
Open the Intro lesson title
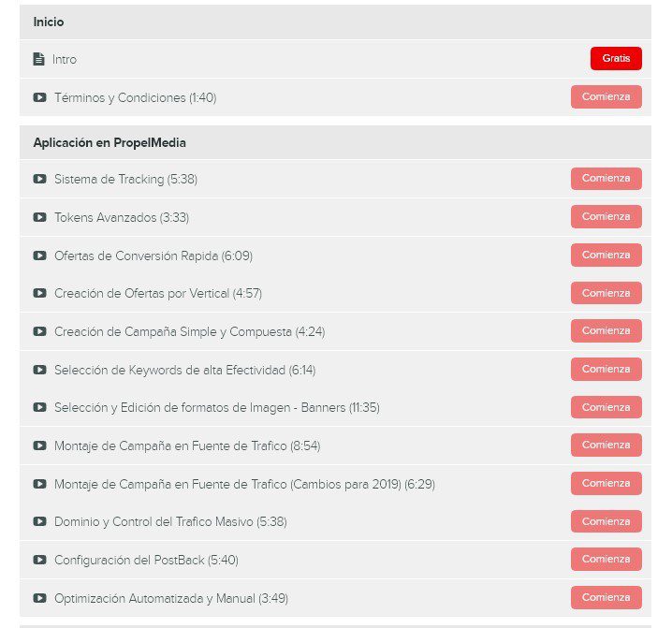(x=65, y=59)
